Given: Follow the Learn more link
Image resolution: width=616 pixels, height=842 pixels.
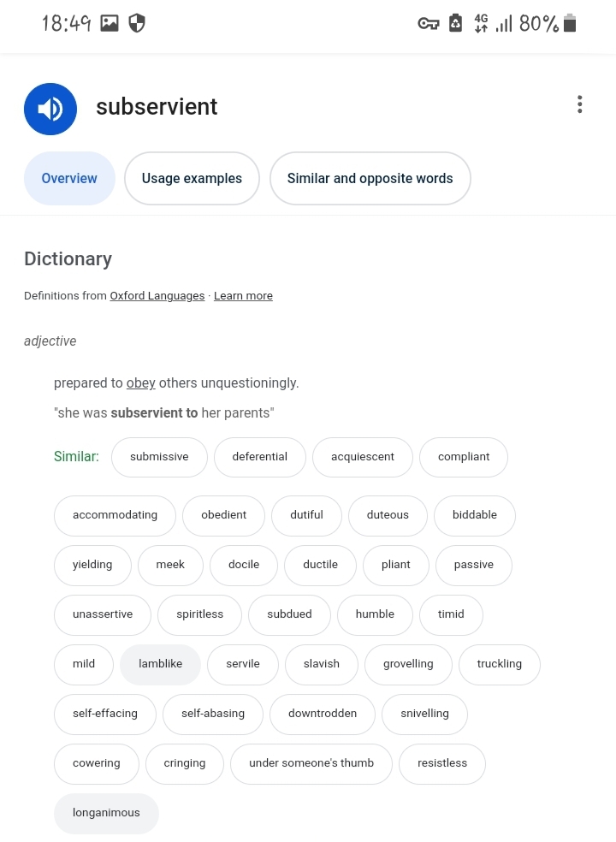Looking at the screenshot, I should tap(243, 296).
